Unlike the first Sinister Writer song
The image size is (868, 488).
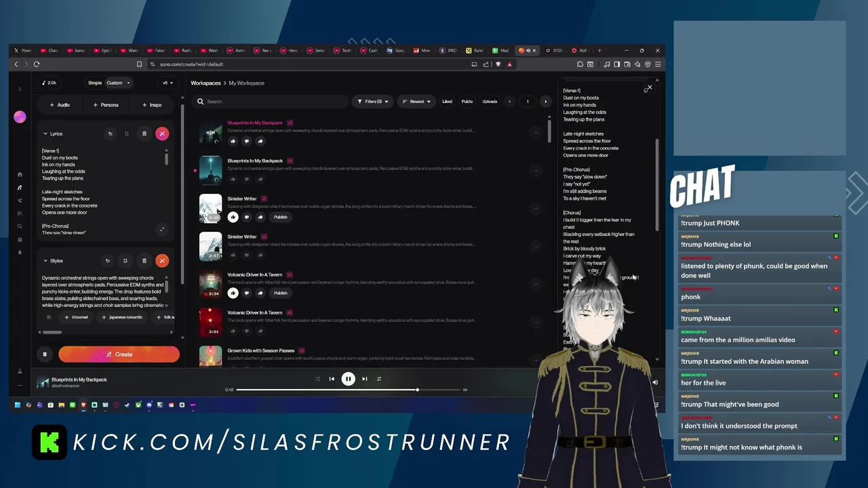point(233,217)
